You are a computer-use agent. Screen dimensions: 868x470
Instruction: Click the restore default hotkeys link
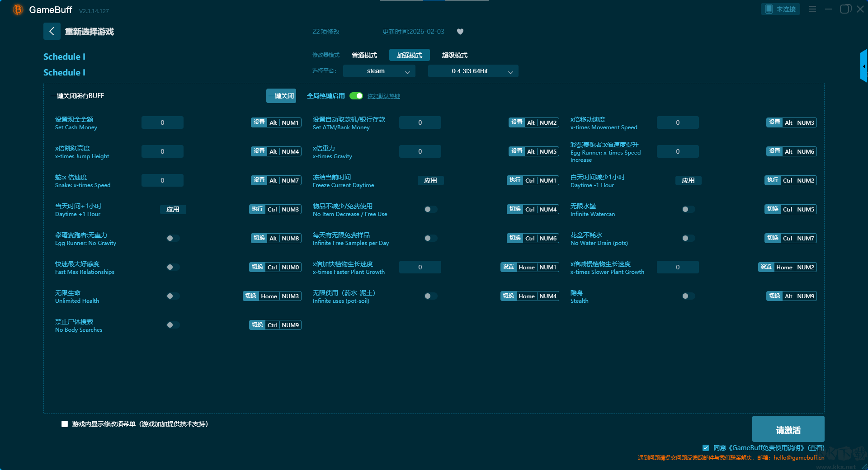point(383,96)
